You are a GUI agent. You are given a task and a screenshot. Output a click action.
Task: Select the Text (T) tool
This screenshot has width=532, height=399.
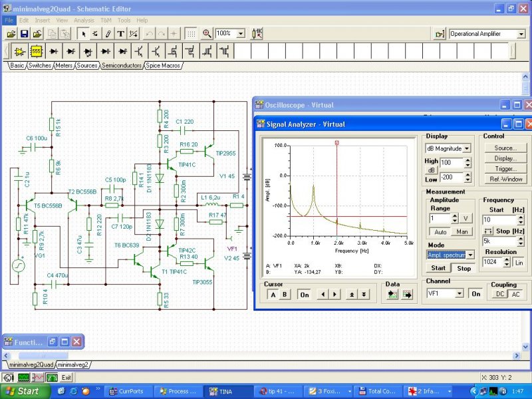(x=121, y=34)
